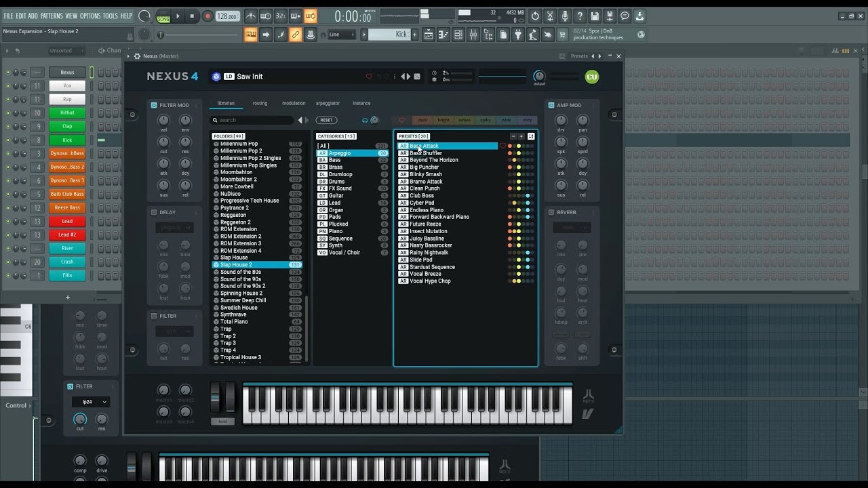
Task: Click the RESET filter button
Action: (x=326, y=120)
